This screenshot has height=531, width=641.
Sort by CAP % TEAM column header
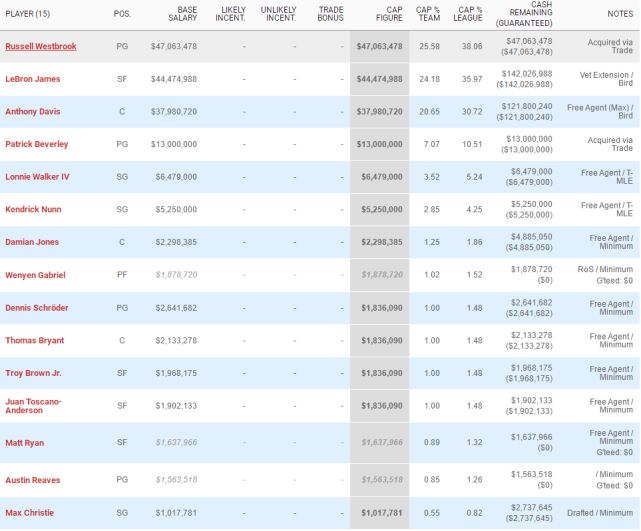(428, 14)
